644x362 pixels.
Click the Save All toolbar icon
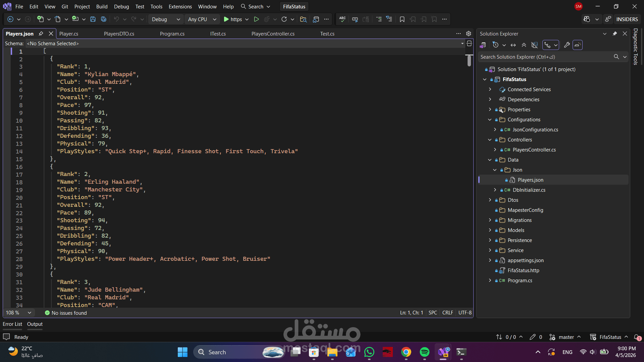pos(104,19)
